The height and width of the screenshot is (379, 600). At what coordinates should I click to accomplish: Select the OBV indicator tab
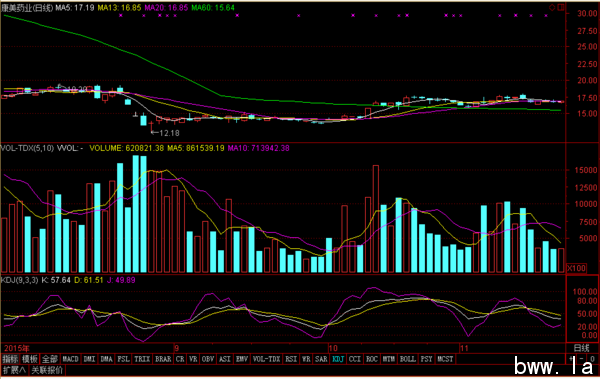(208, 359)
